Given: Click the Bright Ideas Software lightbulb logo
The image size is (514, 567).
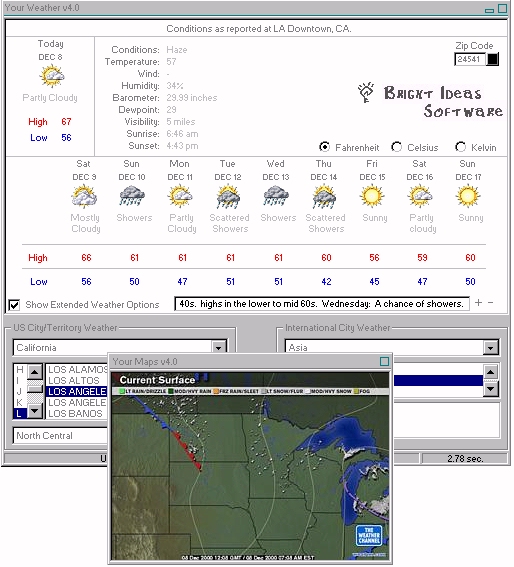Looking at the screenshot, I should [x=366, y=93].
